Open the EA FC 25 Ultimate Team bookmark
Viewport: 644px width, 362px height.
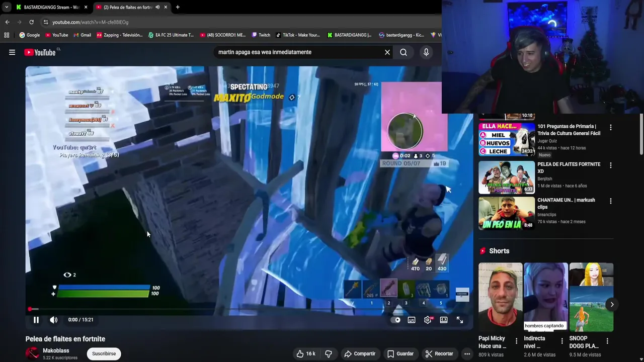(171, 35)
